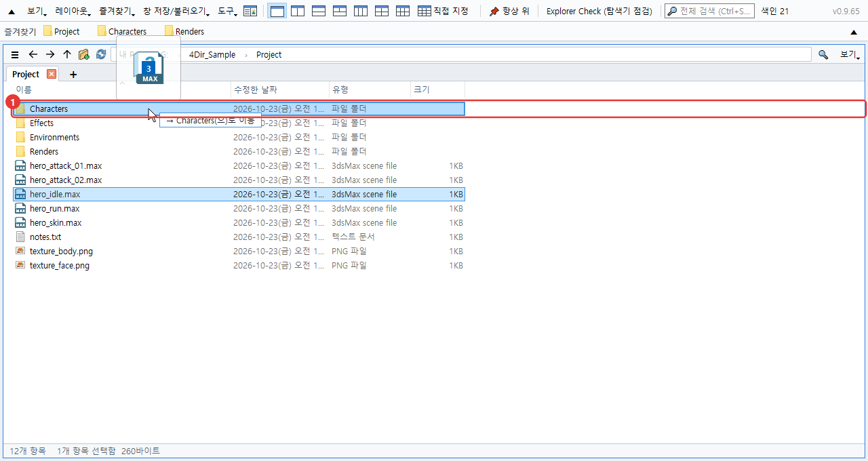Click the folder icon of Environments

click(x=20, y=138)
